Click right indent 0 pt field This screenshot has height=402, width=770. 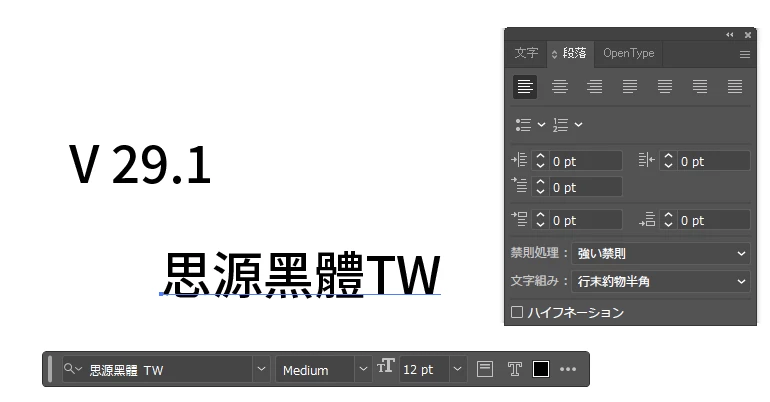point(714,161)
